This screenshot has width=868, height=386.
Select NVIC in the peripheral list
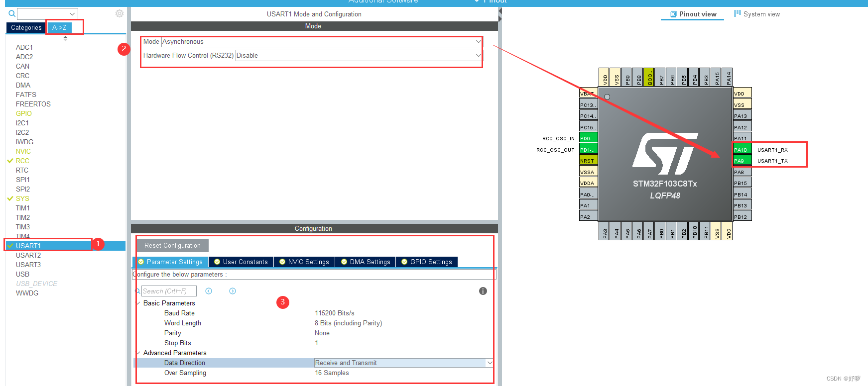click(23, 151)
